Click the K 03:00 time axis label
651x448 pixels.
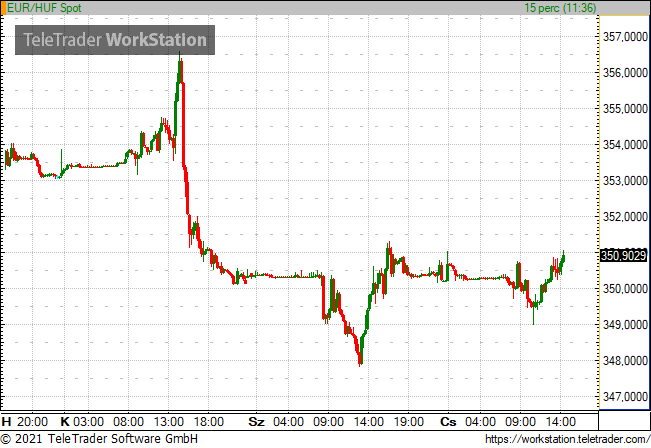tap(82, 422)
